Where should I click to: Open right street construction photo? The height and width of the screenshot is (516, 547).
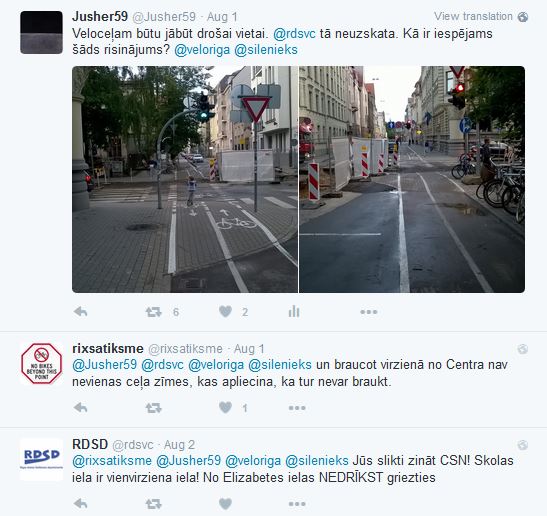tap(412, 179)
